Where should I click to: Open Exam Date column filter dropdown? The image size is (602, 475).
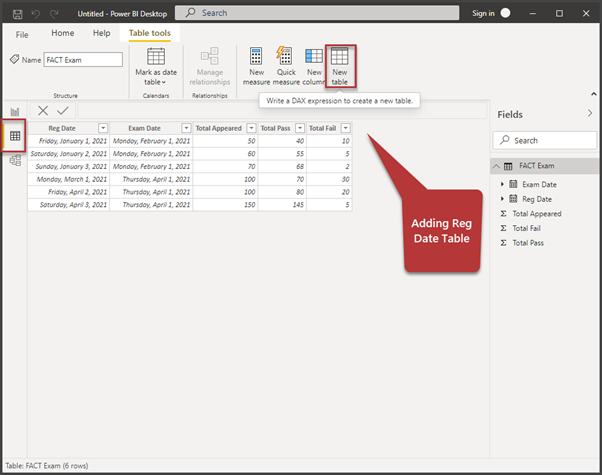[186, 128]
